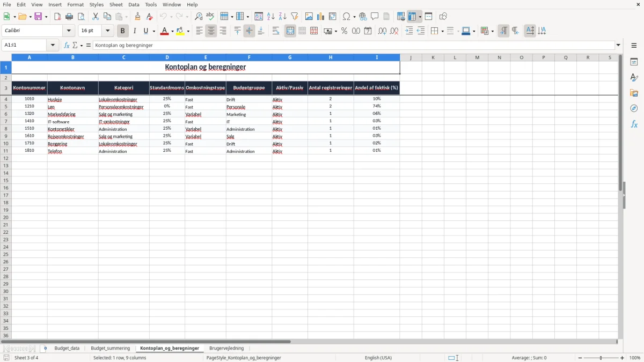Run the Spelling check icon
Viewport: 644px width, 362px height.
click(x=210, y=17)
